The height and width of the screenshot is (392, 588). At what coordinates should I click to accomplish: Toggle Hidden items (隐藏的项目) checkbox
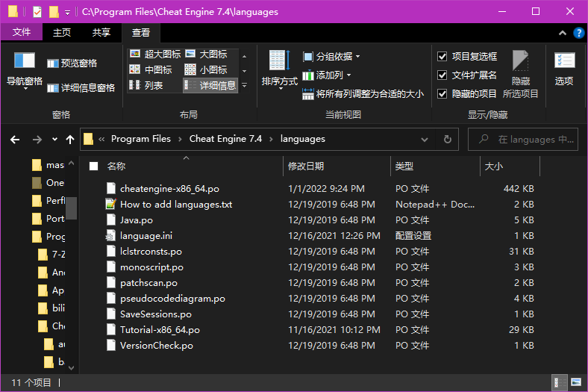(442, 94)
